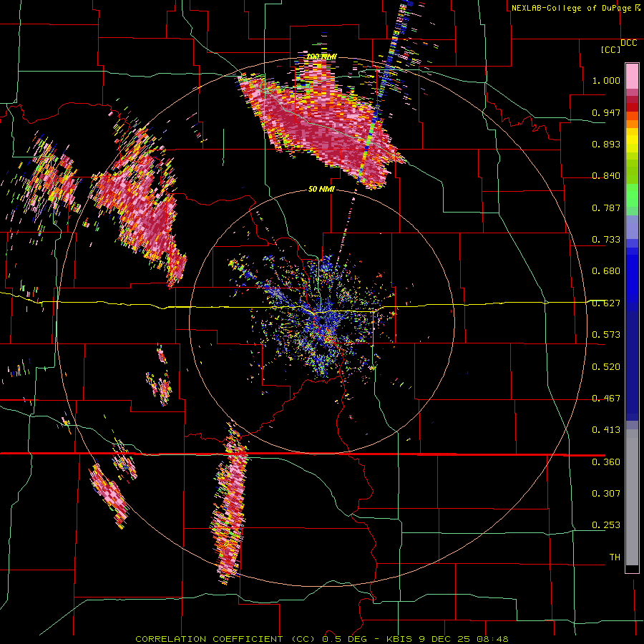Click the 0.413 legend value
Viewport: 644px width, 644px height.
click(606, 430)
